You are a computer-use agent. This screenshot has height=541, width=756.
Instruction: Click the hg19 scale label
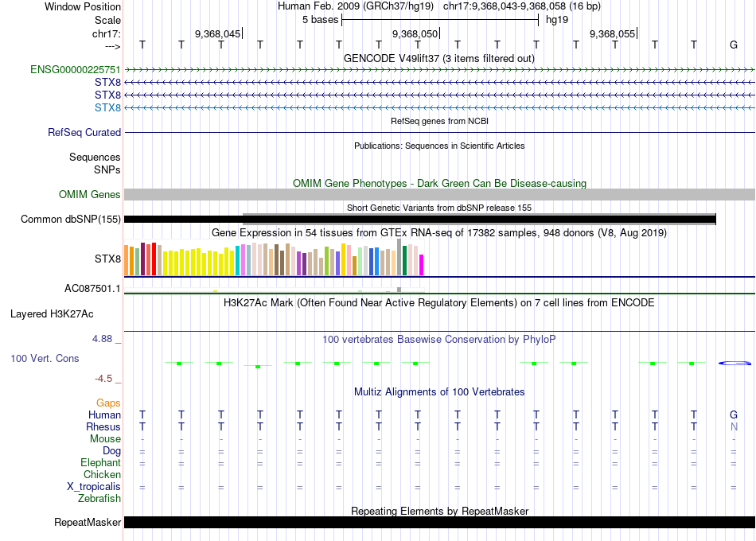click(x=557, y=20)
